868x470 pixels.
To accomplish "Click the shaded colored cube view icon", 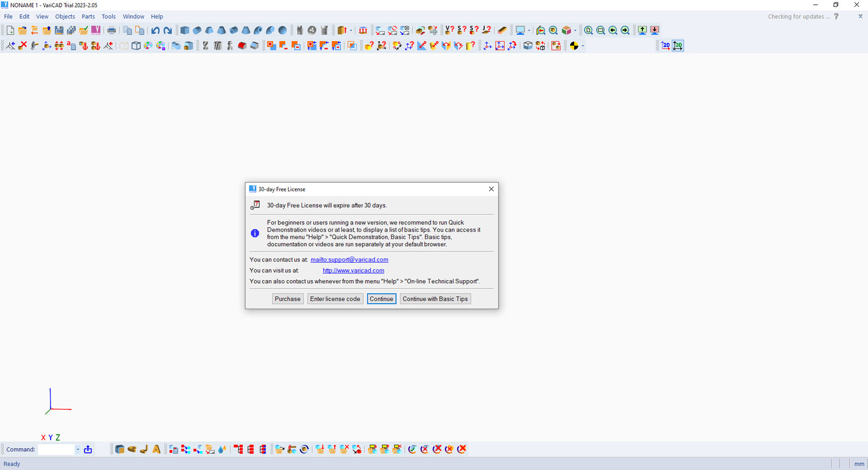I will 566,31.
